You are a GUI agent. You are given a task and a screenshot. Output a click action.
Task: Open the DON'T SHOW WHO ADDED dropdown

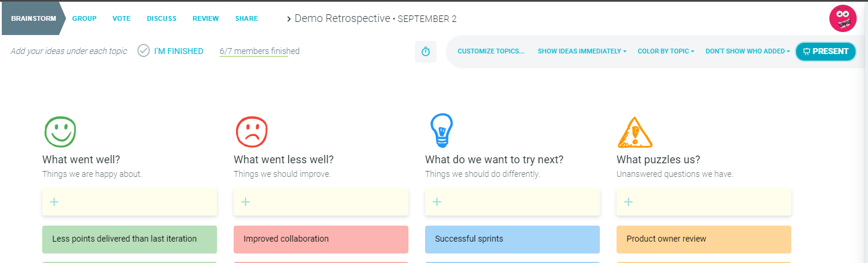[x=747, y=51]
